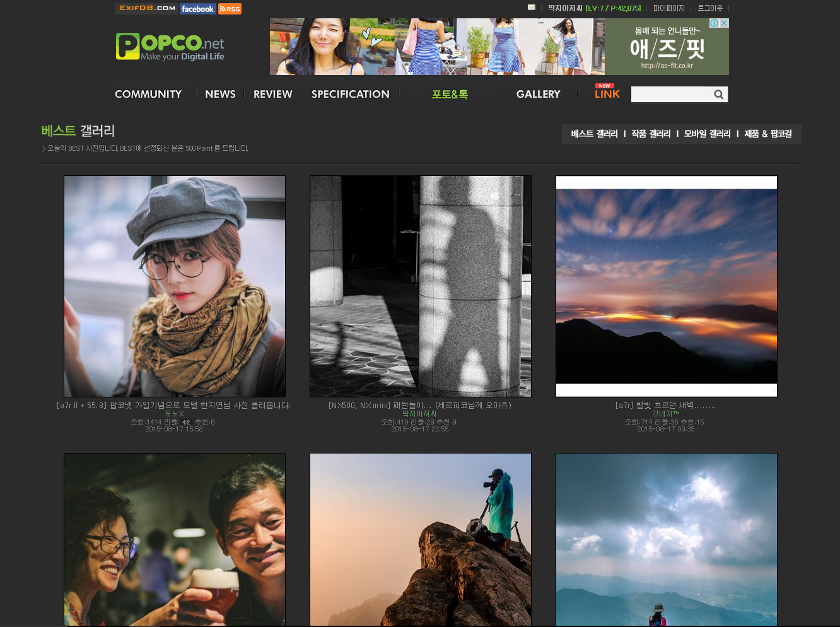Open the SPECIFICATION menu

click(350, 94)
